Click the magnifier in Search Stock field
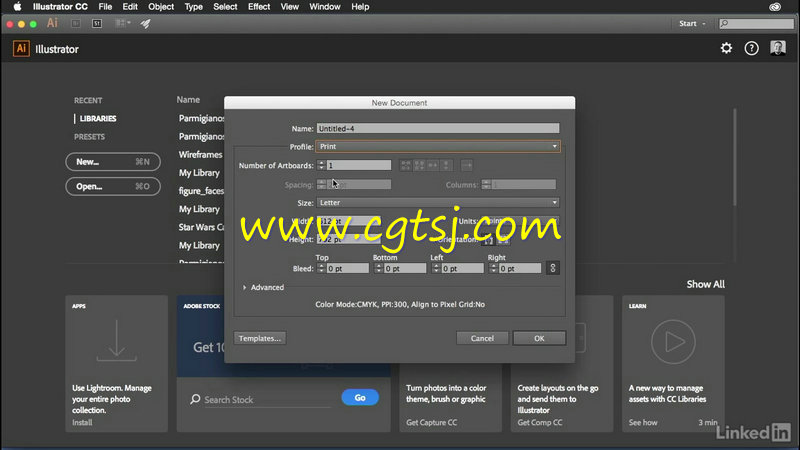The image size is (800, 450). tap(195, 399)
